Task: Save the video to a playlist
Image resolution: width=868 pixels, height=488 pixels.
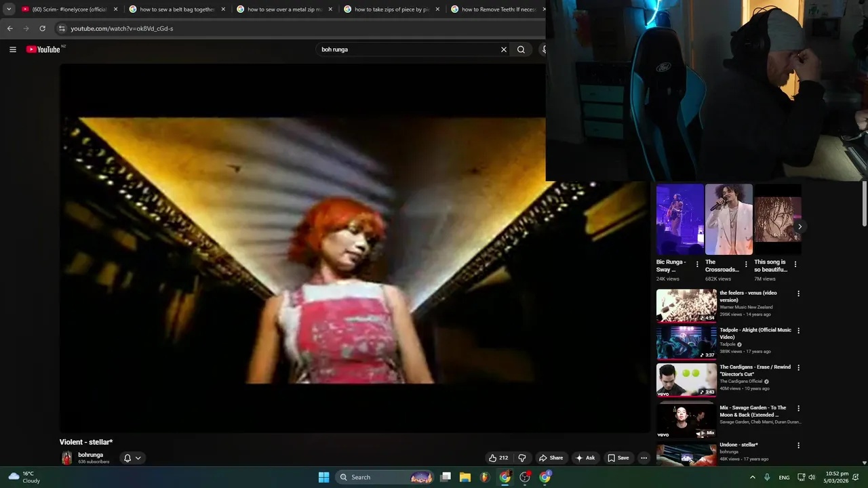Action: (x=618, y=457)
